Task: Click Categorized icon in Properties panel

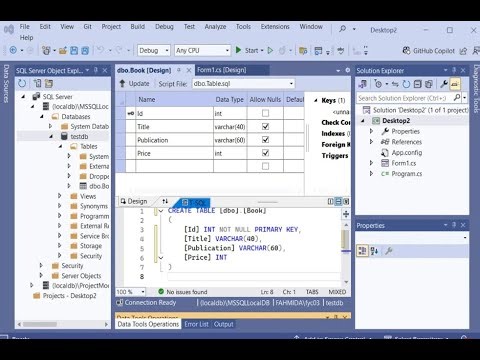Action: click(362, 251)
